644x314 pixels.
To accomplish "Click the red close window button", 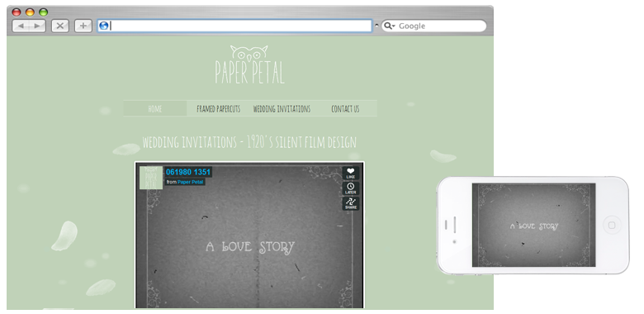I will (x=17, y=12).
